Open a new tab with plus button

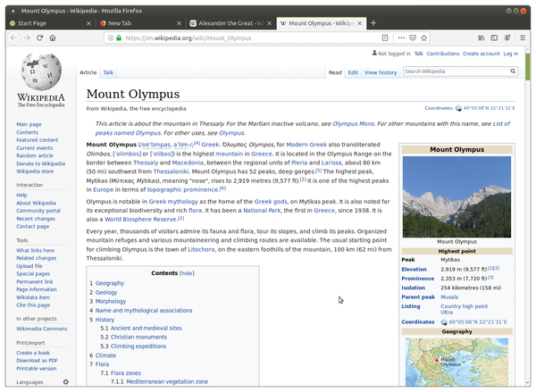[x=373, y=23]
